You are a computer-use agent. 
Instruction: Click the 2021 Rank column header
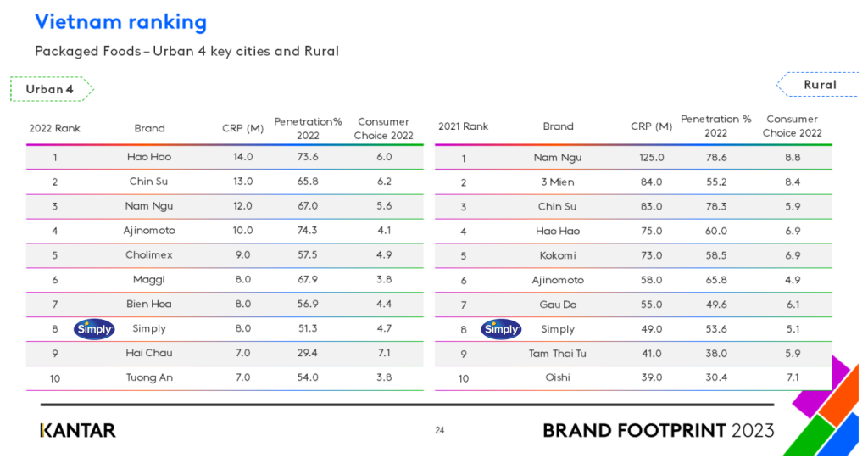tap(463, 126)
